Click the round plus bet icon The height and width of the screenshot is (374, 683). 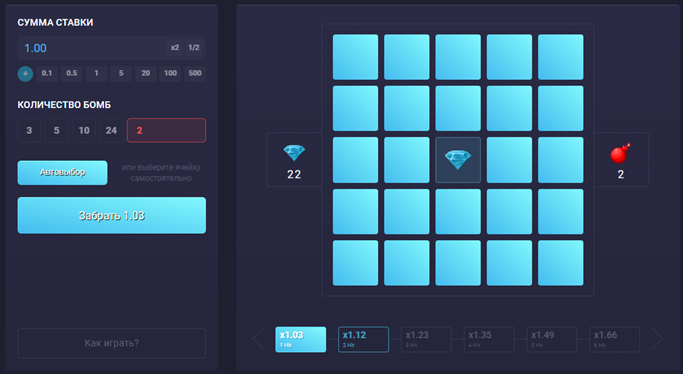pos(25,74)
